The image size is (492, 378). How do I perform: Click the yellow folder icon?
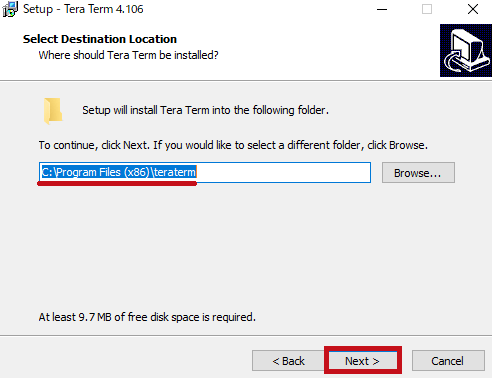pos(53,110)
